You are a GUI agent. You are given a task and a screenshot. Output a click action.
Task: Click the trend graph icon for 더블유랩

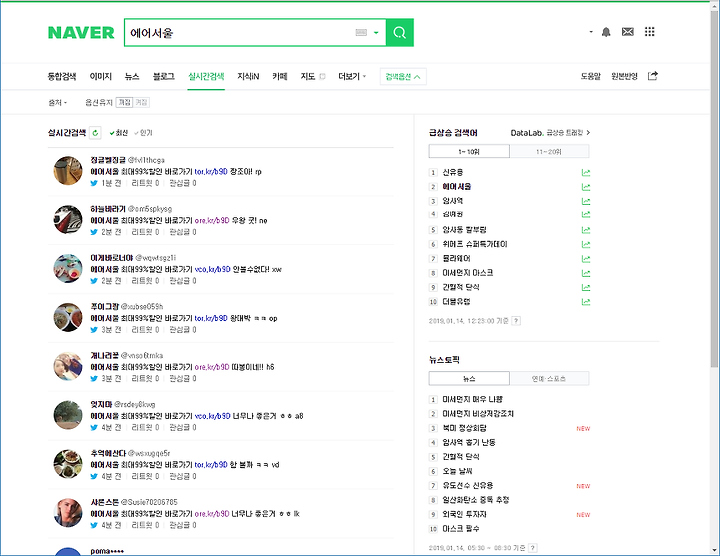[x=585, y=302]
